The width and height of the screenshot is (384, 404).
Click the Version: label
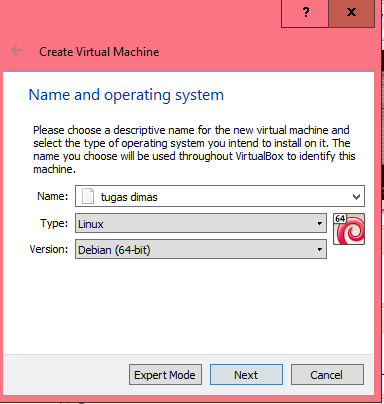point(49,249)
